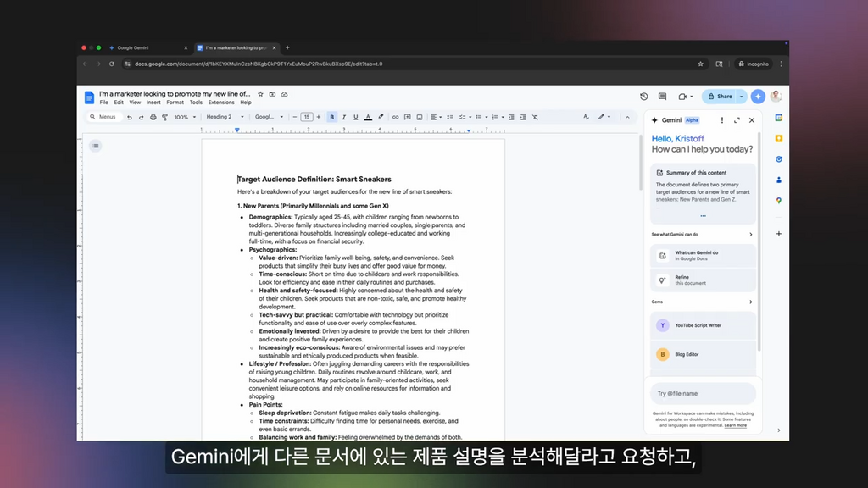Show the document outline

96,146
